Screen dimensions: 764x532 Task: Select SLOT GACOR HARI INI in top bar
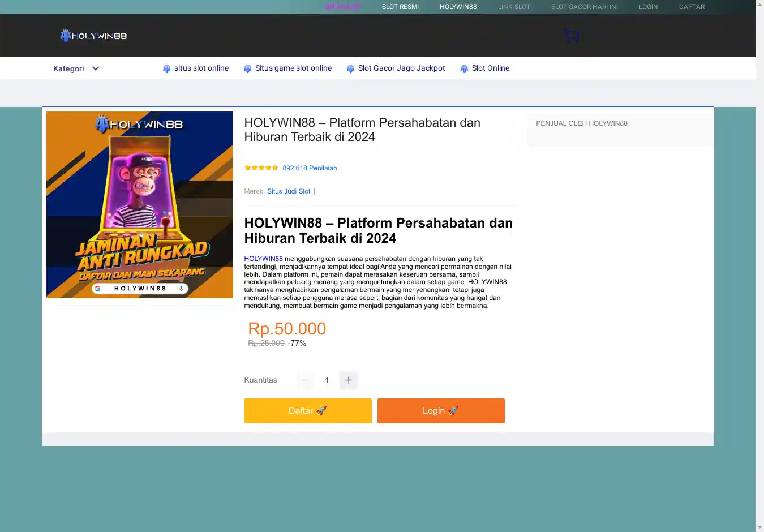click(585, 7)
